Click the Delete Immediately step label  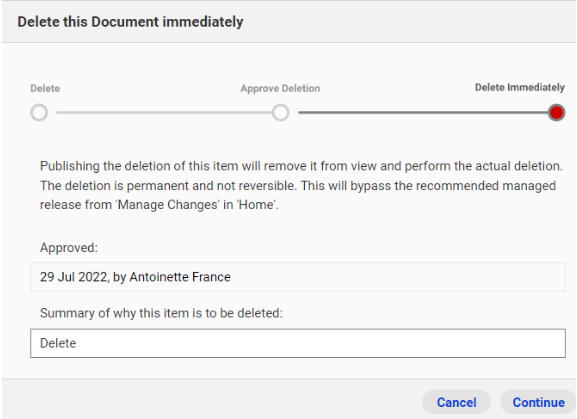click(520, 88)
